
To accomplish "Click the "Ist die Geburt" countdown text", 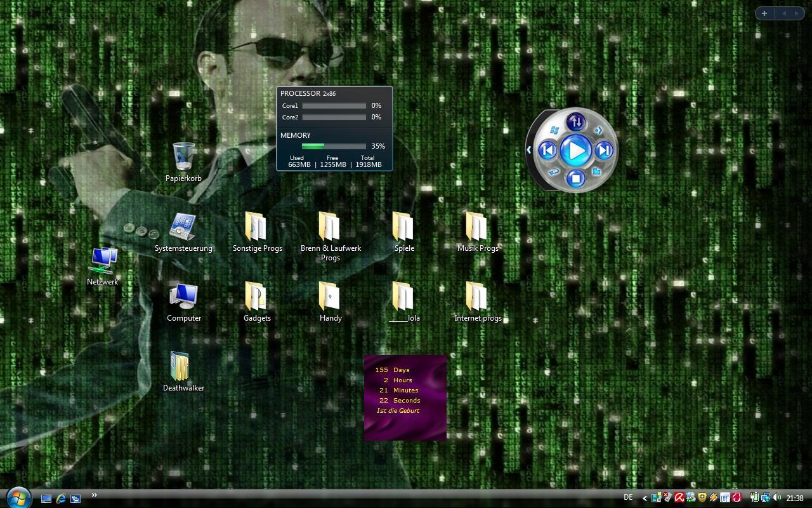I will click(398, 411).
